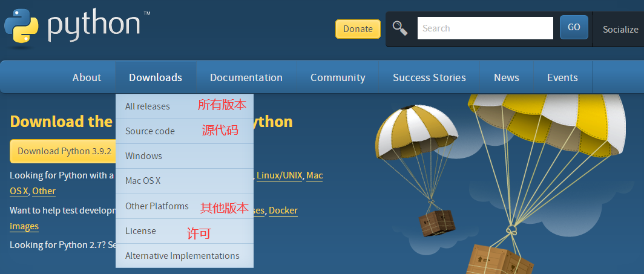The image size is (644, 274).
Task: Select Mac OS X in Downloads dropdown
Action: (185, 181)
